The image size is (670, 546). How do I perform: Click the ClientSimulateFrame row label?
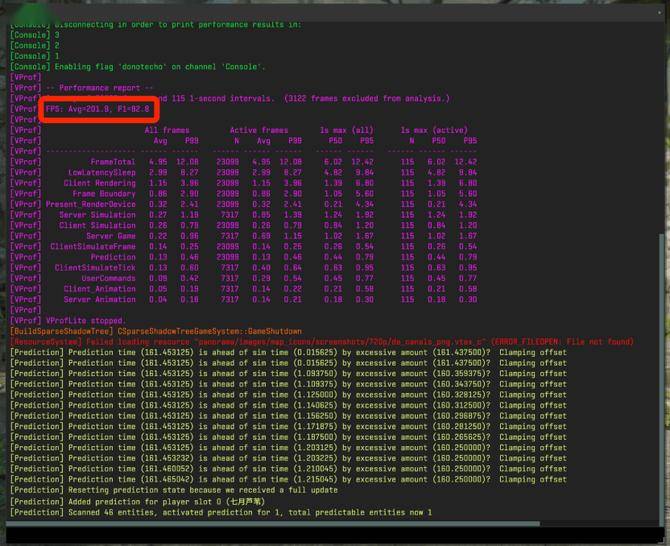pos(93,246)
